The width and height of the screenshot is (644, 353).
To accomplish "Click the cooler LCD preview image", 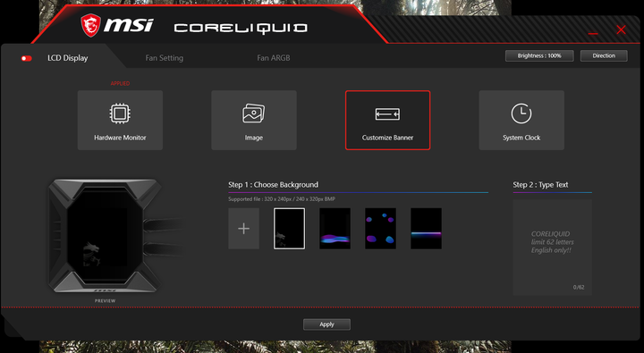I will pos(106,236).
